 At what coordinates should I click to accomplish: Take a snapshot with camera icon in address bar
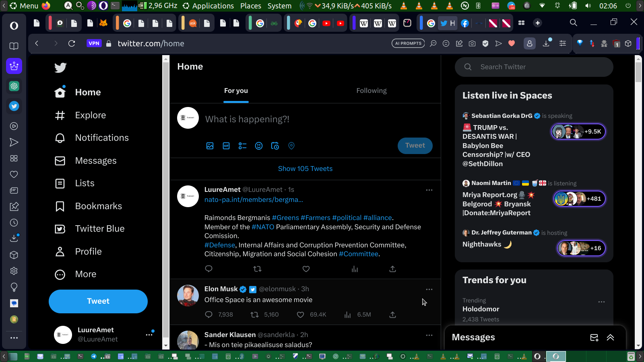tap(472, 43)
